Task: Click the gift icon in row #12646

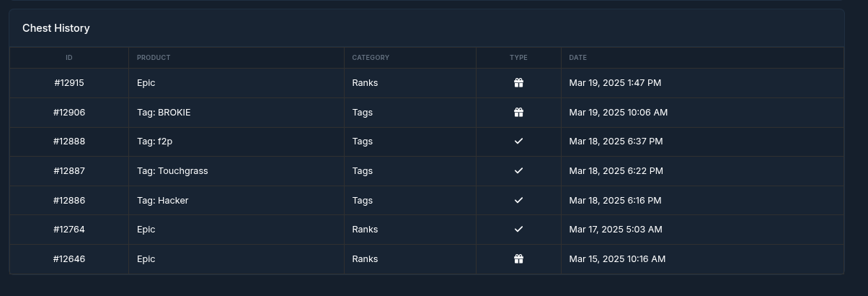Action: [x=518, y=259]
